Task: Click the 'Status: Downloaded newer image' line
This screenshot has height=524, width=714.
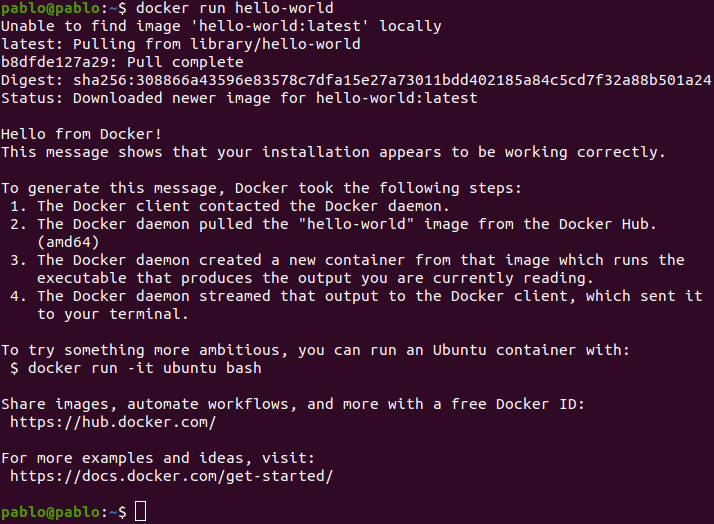Action: pyautogui.click(x=239, y=98)
